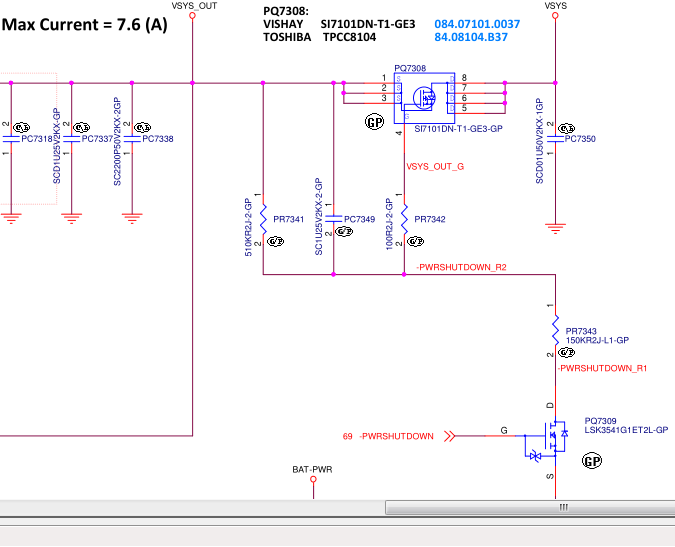675x547 pixels.
Task: Click the ground symbol below PC7350
Action: (555, 229)
